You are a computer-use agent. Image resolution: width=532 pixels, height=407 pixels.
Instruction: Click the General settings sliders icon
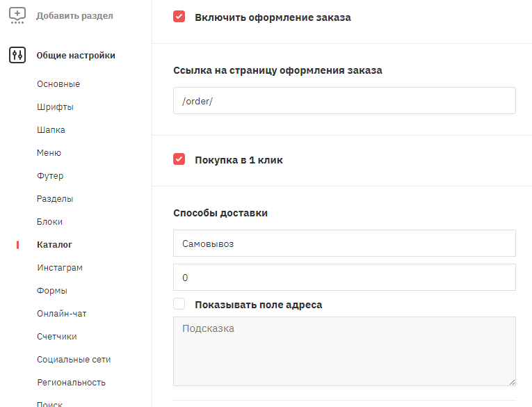[x=17, y=55]
